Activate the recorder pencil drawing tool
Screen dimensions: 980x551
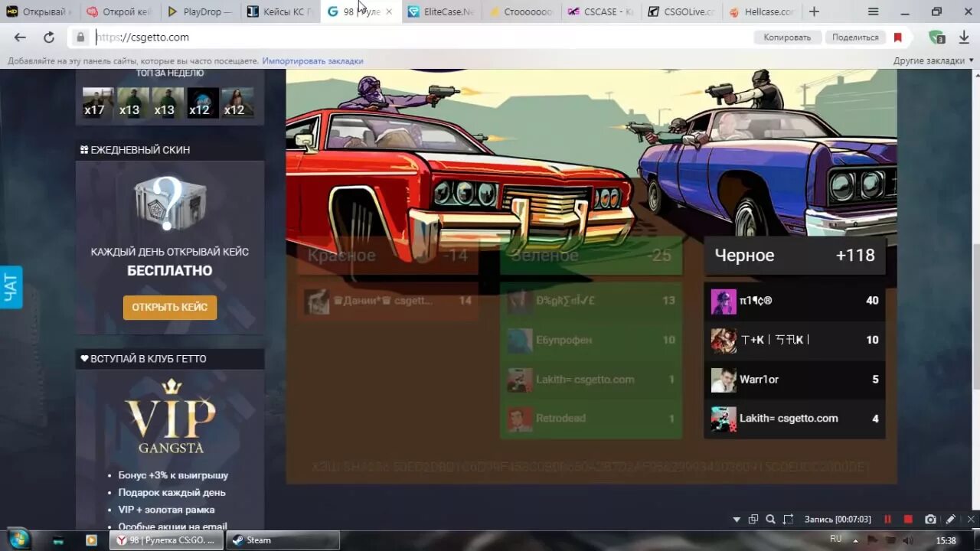click(x=951, y=519)
